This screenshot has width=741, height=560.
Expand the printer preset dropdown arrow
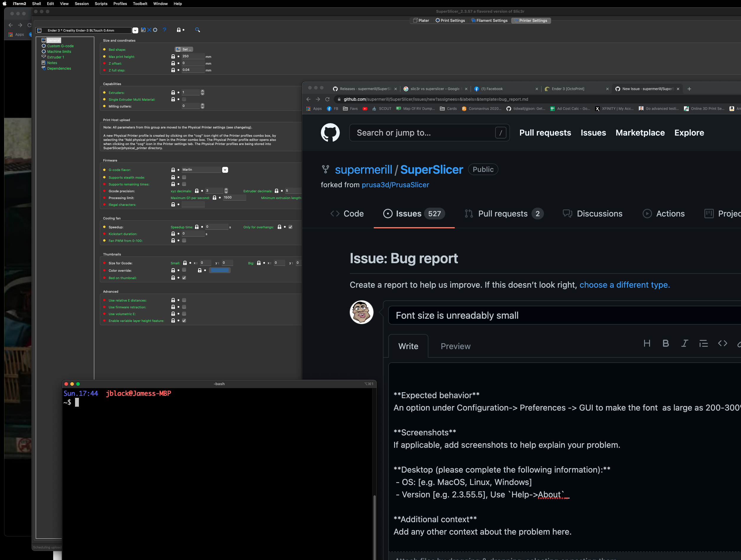coord(135,30)
